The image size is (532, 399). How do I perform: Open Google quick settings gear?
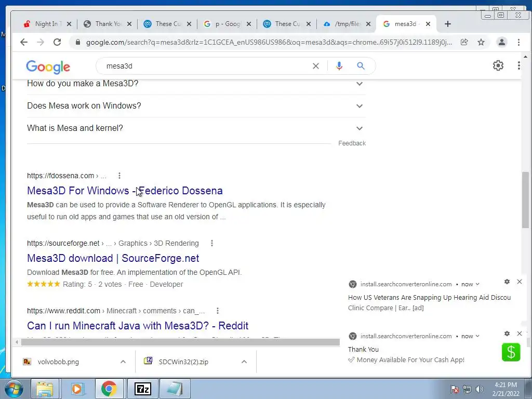coord(498,65)
